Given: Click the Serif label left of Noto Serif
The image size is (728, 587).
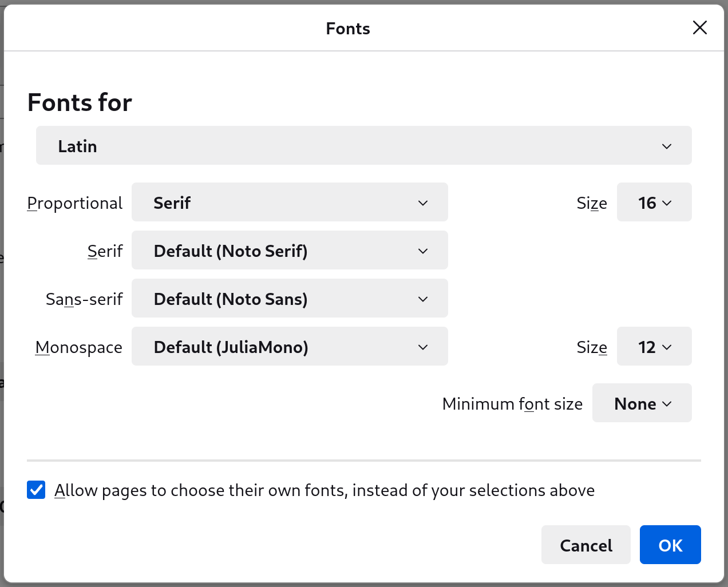Looking at the screenshot, I should tap(105, 251).
